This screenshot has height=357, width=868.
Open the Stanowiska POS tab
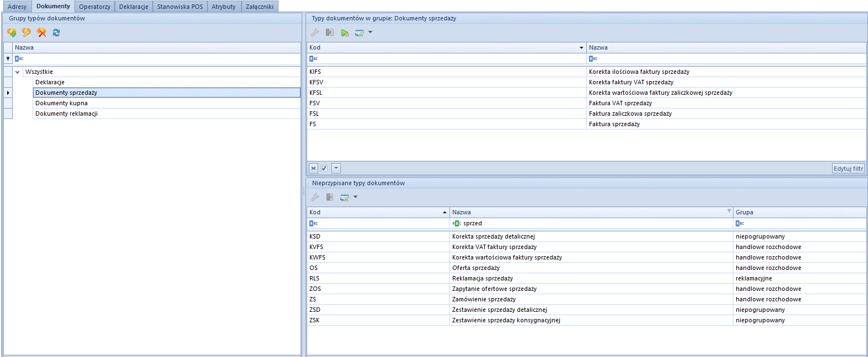tap(180, 7)
